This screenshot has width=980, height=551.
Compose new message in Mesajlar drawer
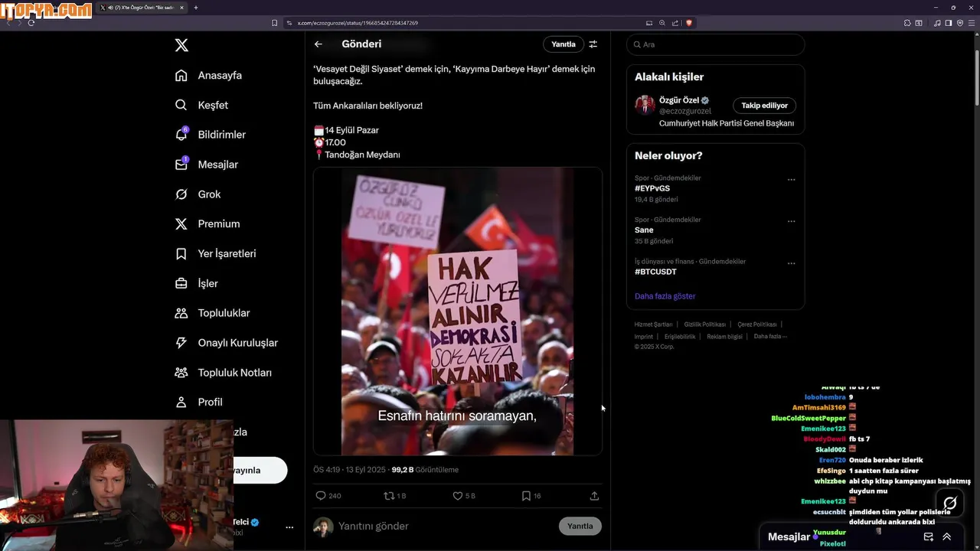pyautogui.click(x=929, y=537)
